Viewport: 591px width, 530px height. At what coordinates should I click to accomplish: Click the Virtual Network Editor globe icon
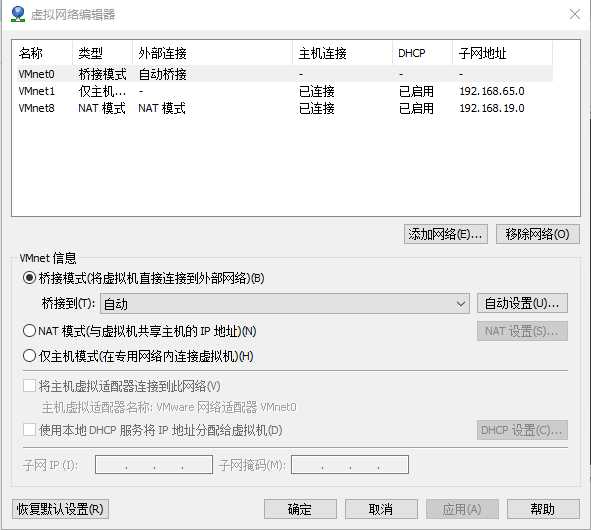[18, 14]
